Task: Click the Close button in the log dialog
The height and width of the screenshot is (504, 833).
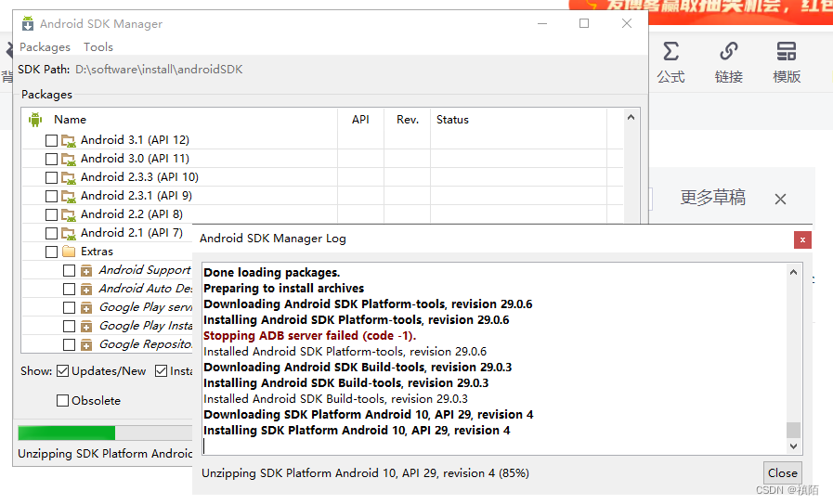Action: (782, 472)
